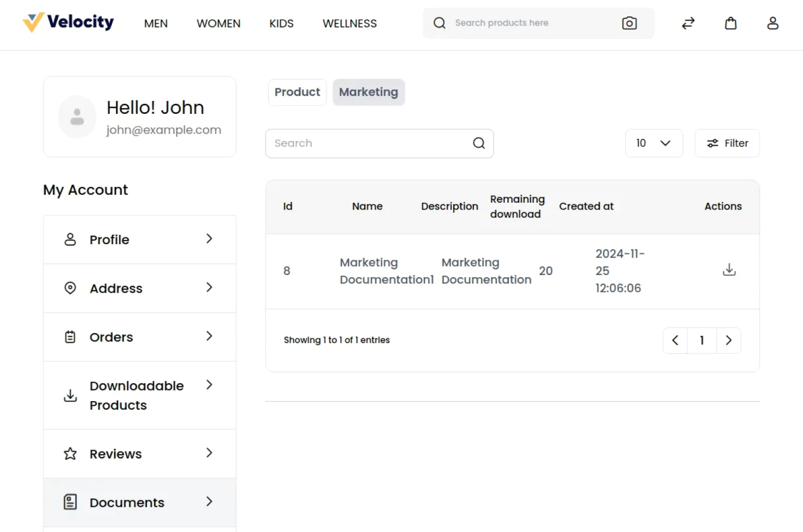Open the compare arrows icon

(688, 23)
